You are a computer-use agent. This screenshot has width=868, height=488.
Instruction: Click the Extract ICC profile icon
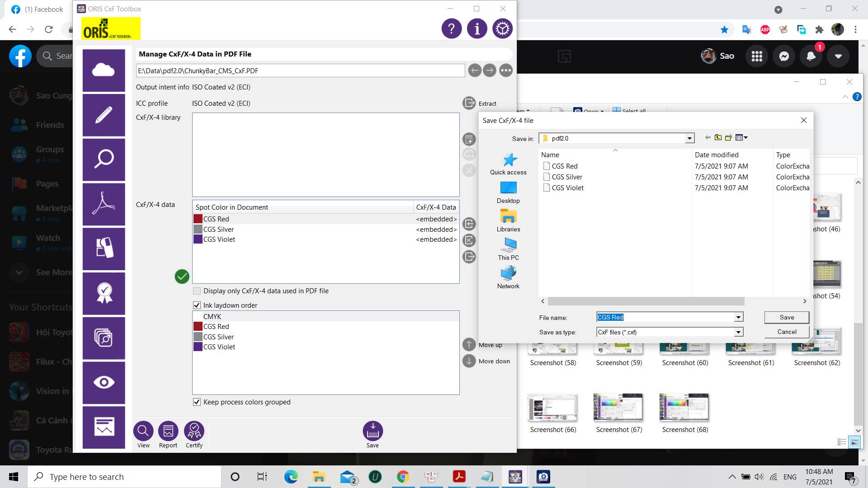click(x=469, y=103)
